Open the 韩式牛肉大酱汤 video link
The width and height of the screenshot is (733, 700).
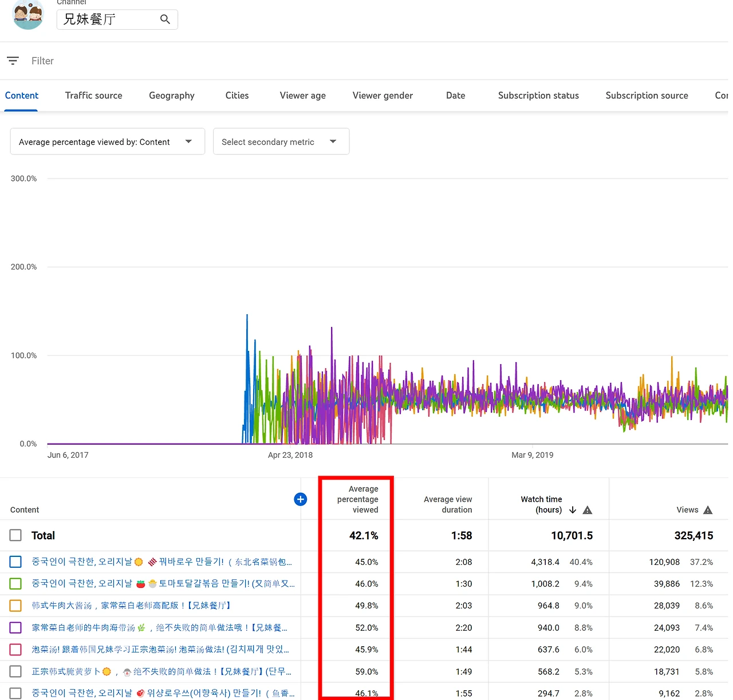tap(131, 606)
